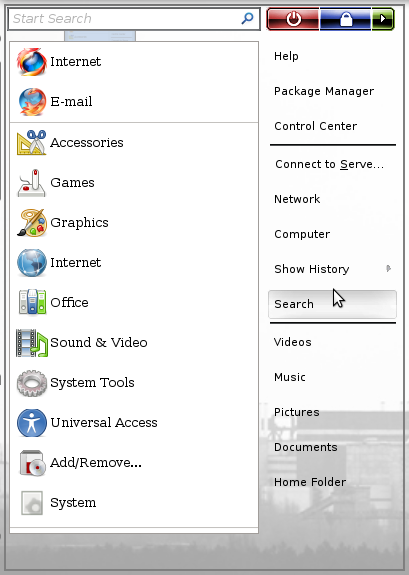Click the green logout arrow button
This screenshot has width=409, height=575.
point(383,19)
